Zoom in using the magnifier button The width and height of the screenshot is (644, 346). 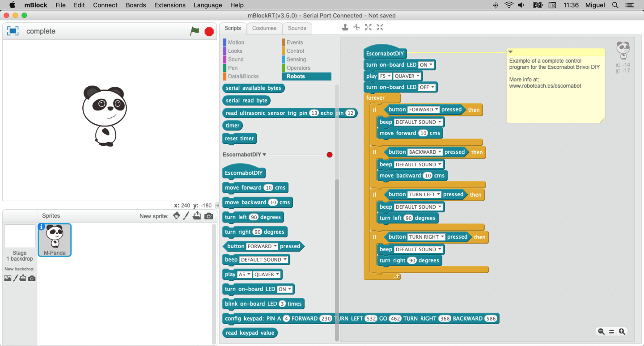tap(622, 331)
